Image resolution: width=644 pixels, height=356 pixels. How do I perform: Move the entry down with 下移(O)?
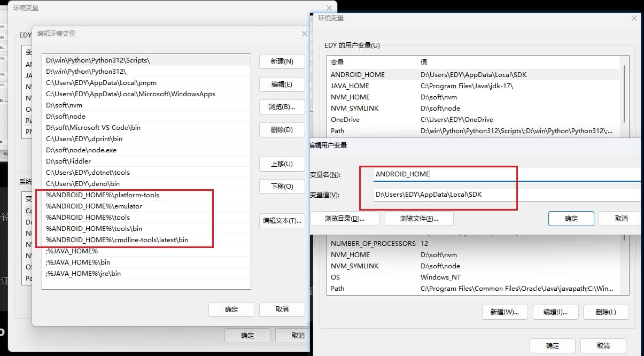click(282, 187)
